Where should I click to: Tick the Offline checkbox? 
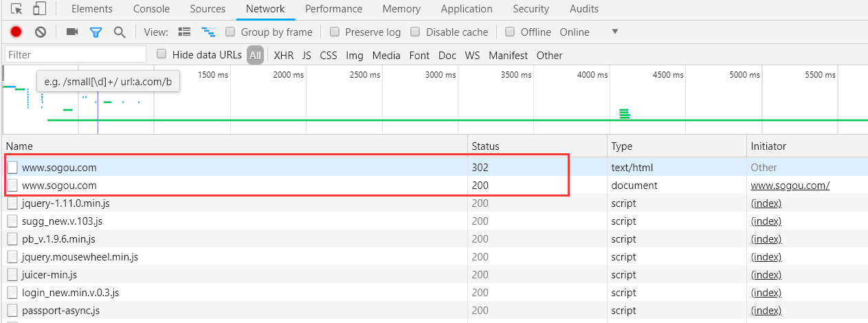510,32
